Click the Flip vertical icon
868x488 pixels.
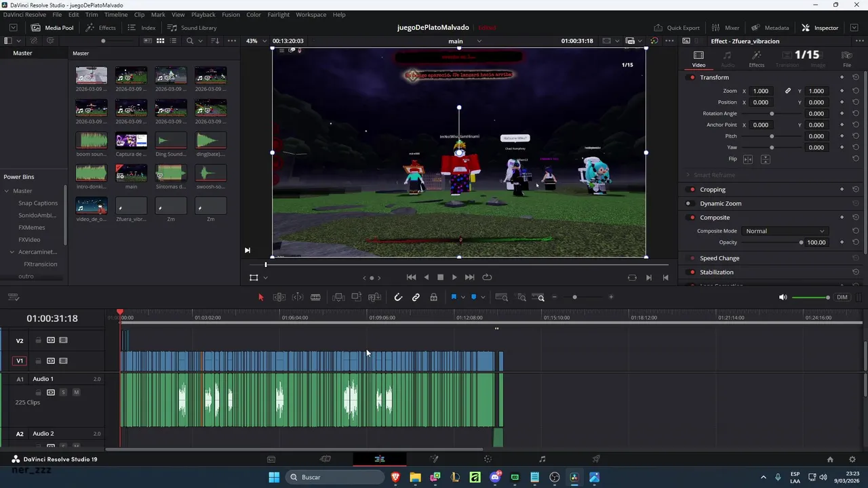(x=766, y=159)
